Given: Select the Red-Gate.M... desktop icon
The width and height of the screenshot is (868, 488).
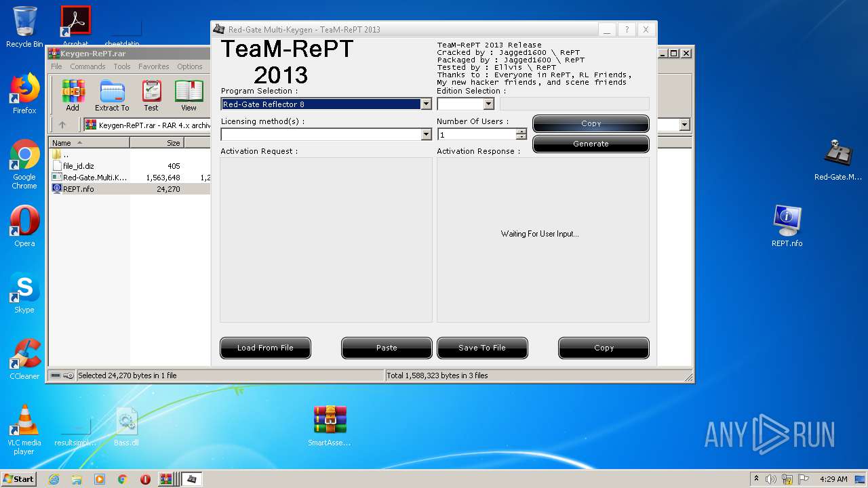Looking at the screenshot, I should click(x=838, y=160).
